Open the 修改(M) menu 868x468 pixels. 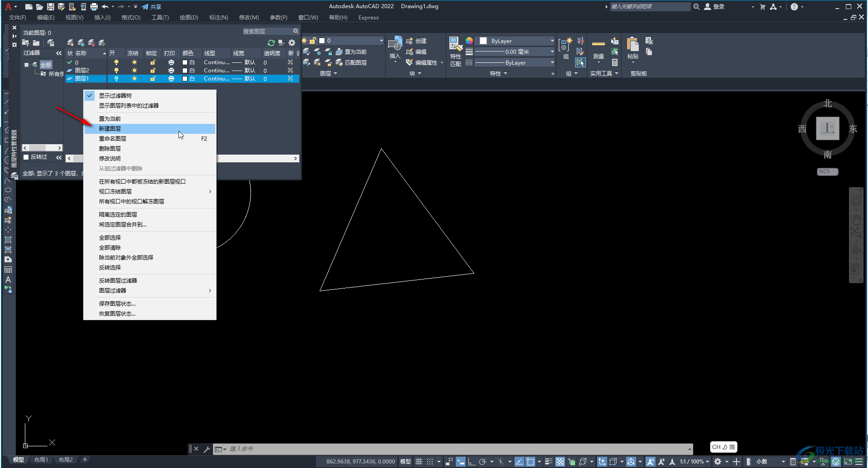point(249,18)
